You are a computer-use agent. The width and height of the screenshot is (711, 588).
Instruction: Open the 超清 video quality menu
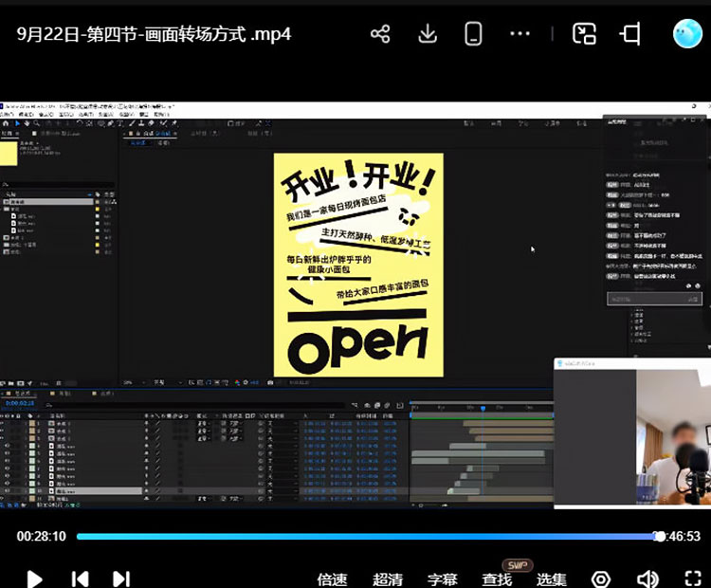pyautogui.click(x=388, y=579)
